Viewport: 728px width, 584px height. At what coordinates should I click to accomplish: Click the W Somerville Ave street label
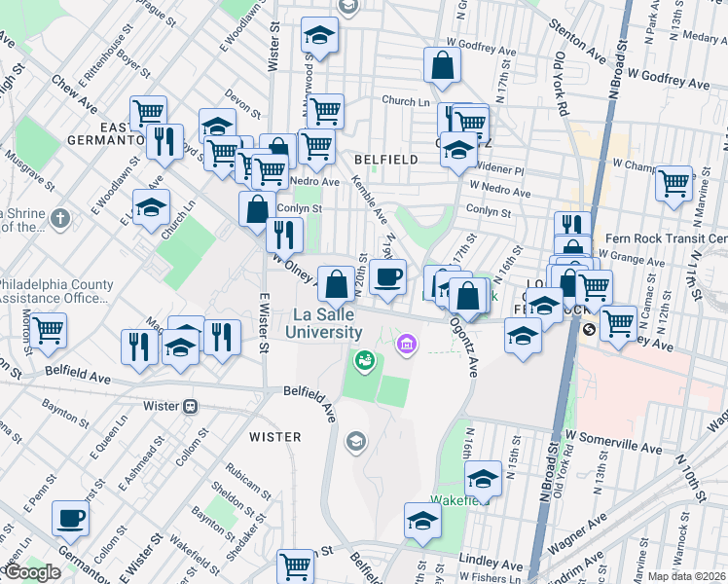coord(613,443)
